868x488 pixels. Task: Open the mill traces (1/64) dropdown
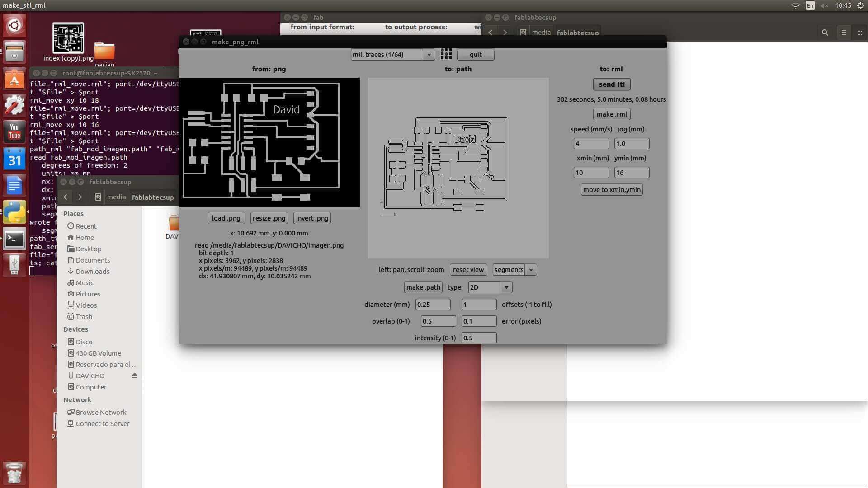coord(392,55)
